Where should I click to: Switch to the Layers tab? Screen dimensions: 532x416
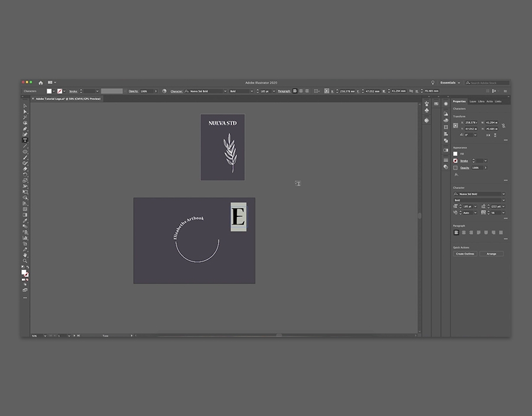pyautogui.click(x=473, y=102)
